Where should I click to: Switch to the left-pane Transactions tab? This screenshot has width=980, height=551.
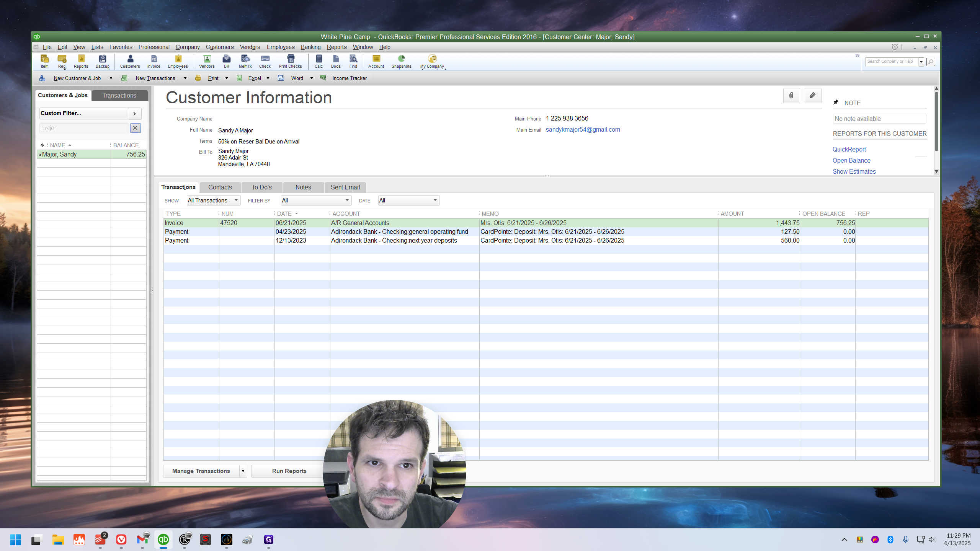(x=119, y=95)
